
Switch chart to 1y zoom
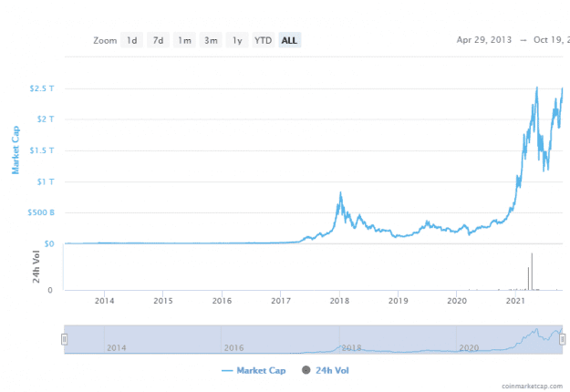click(237, 40)
